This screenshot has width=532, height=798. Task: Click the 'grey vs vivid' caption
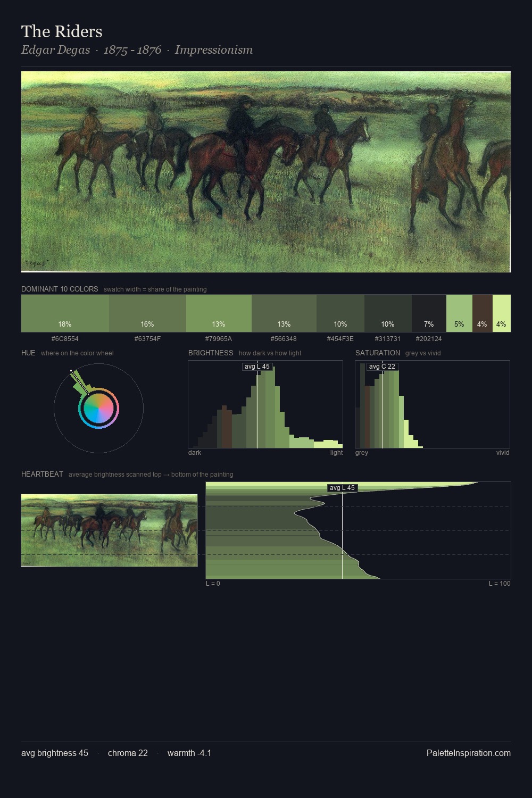coord(423,353)
